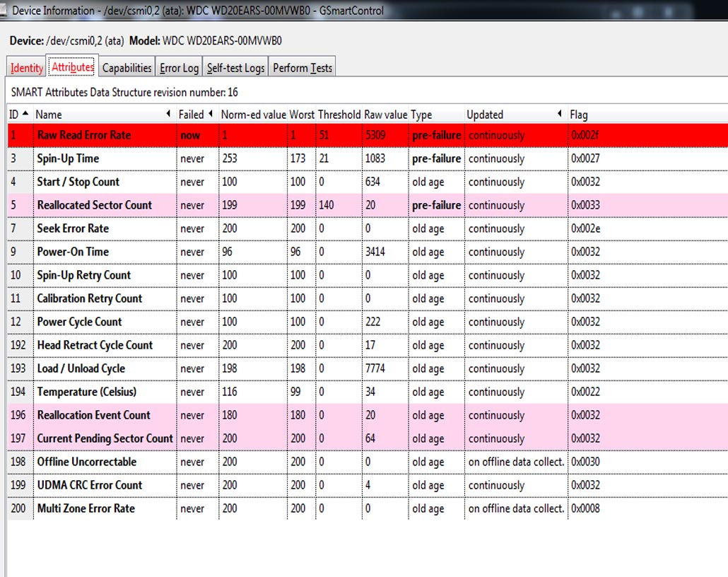This screenshot has width=728, height=577.
Task: Click the SMART Attributes revision number text
Action: (124, 92)
